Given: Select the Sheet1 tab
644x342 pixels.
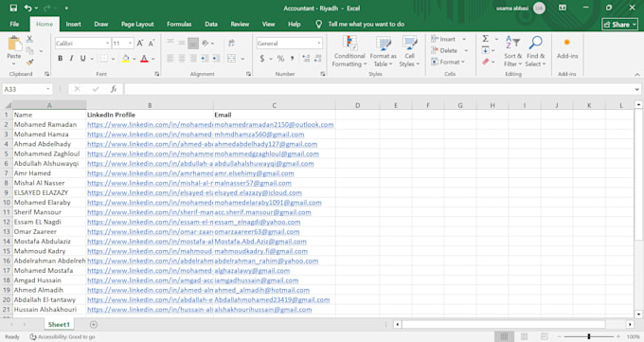Looking at the screenshot, I should (x=59, y=324).
